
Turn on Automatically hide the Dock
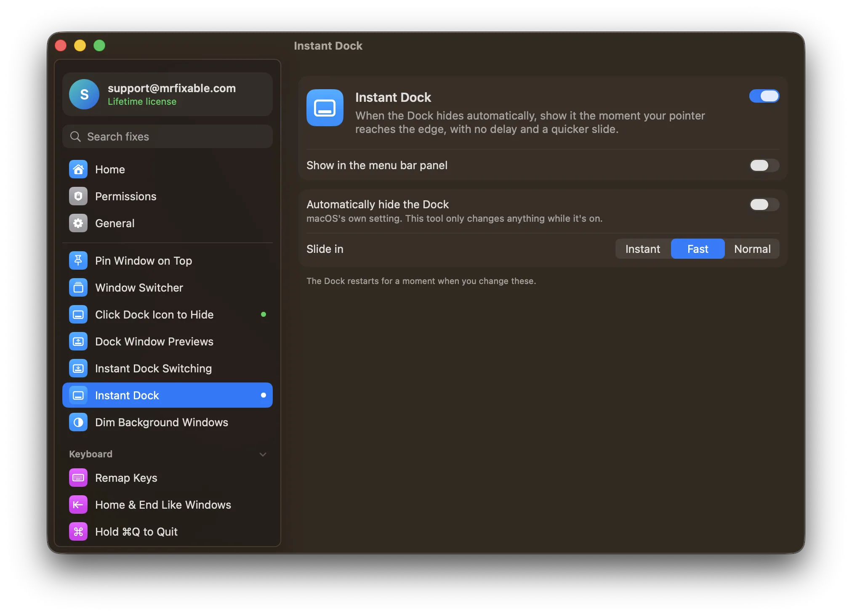764,204
